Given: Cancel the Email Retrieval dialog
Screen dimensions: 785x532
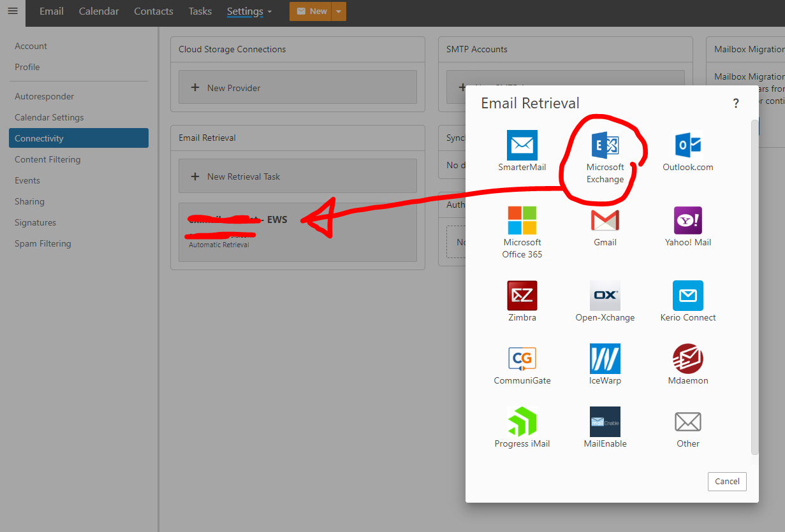Looking at the screenshot, I should coord(727,482).
